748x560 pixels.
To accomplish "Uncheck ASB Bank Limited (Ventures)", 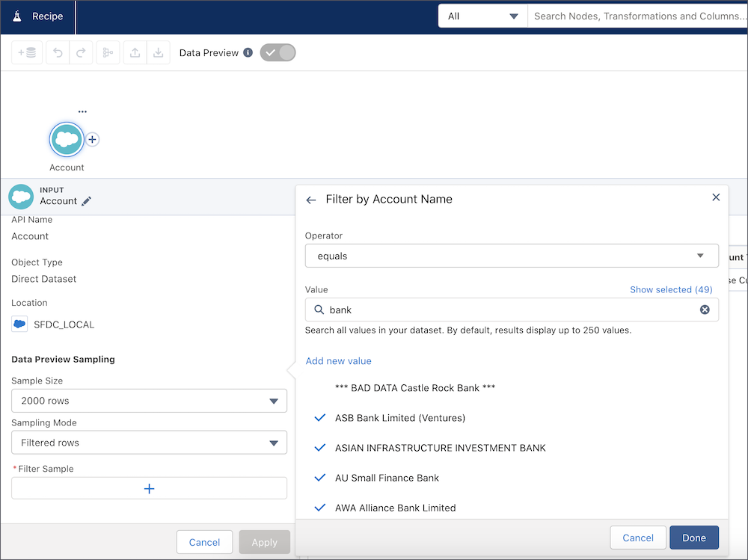I will point(320,417).
